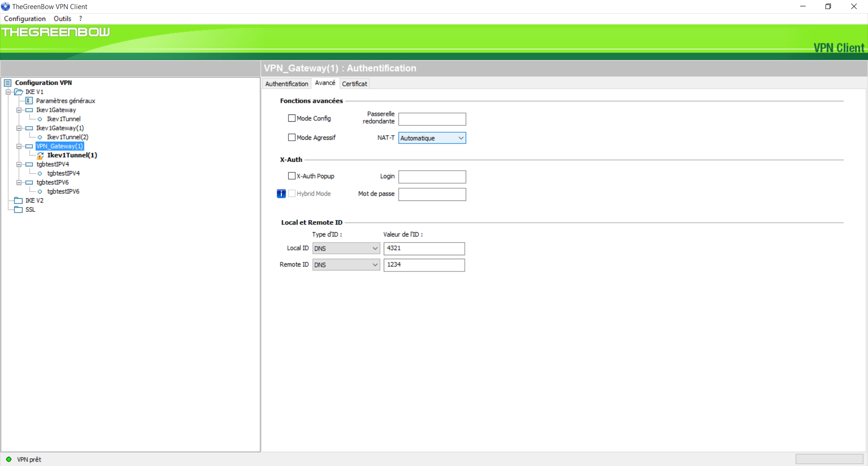Open the Remote ID type dropdown
868x466 pixels.
click(346, 265)
